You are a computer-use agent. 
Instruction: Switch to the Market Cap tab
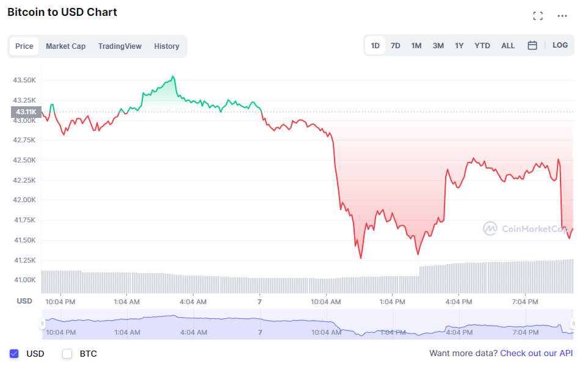coord(65,46)
